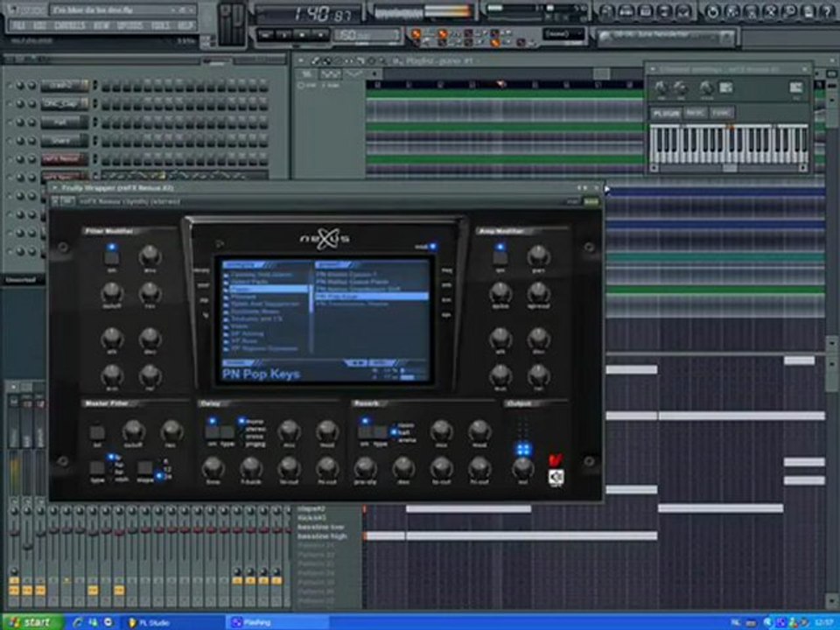Click the Snare channel button
Image resolution: width=840 pixels, height=630 pixels.
[64, 141]
